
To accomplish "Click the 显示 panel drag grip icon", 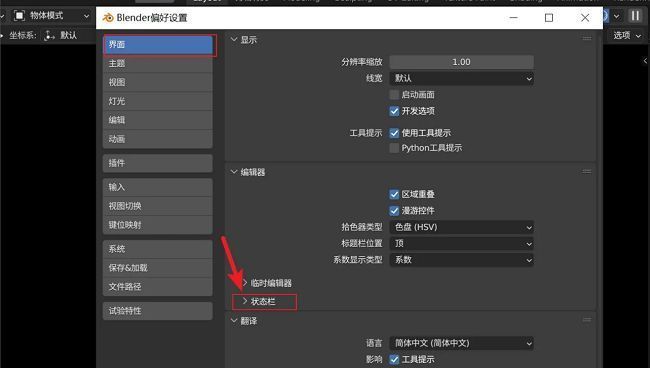I will [x=587, y=39].
